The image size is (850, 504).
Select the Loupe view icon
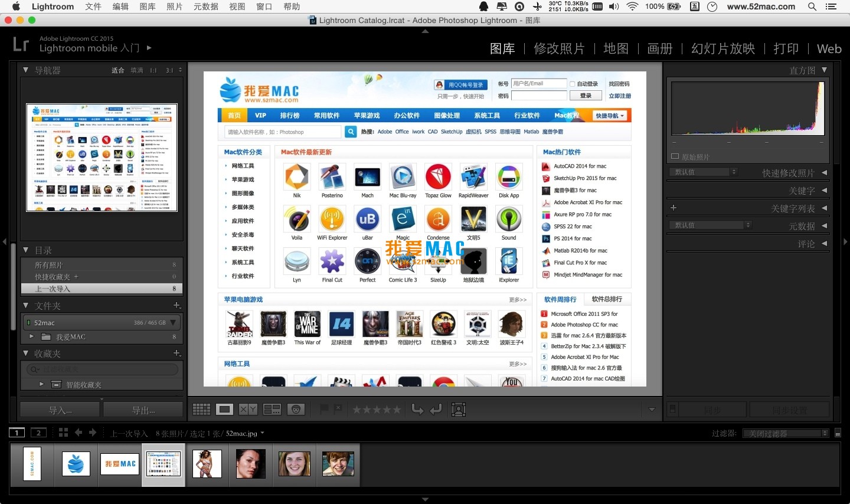[x=224, y=409]
